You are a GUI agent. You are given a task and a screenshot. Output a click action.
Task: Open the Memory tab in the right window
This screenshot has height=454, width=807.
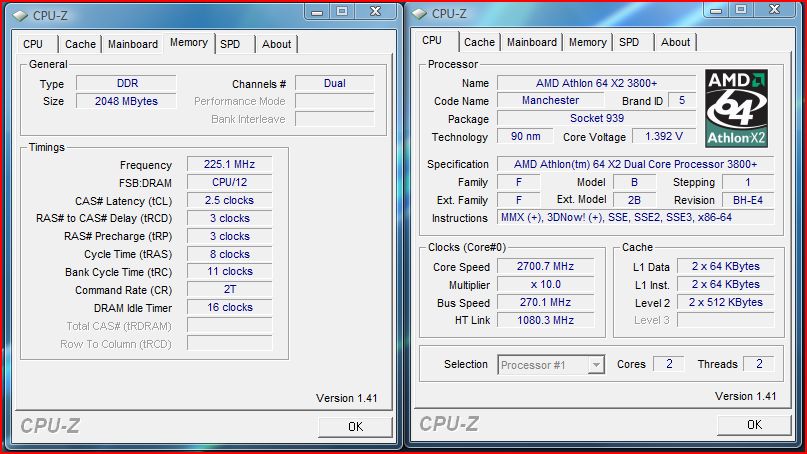point(587,42)
